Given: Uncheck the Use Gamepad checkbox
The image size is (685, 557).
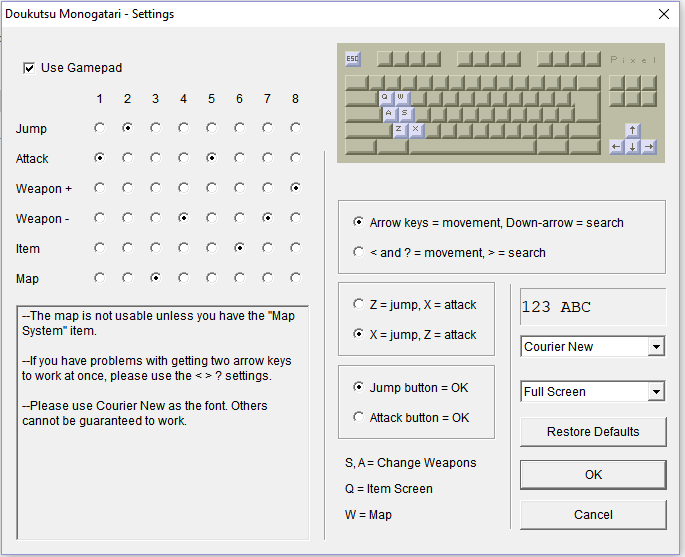Looking at the screenshot, I should (29, 68).
